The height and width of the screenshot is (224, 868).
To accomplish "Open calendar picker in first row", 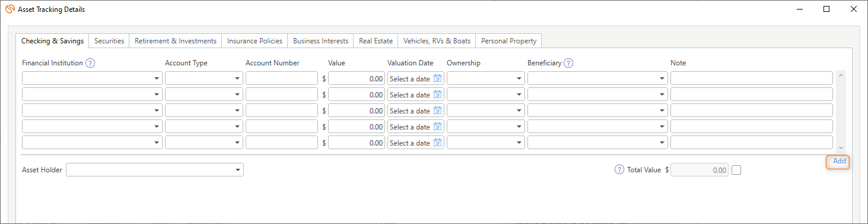I will pyautogui.click(x=438, y=78).
